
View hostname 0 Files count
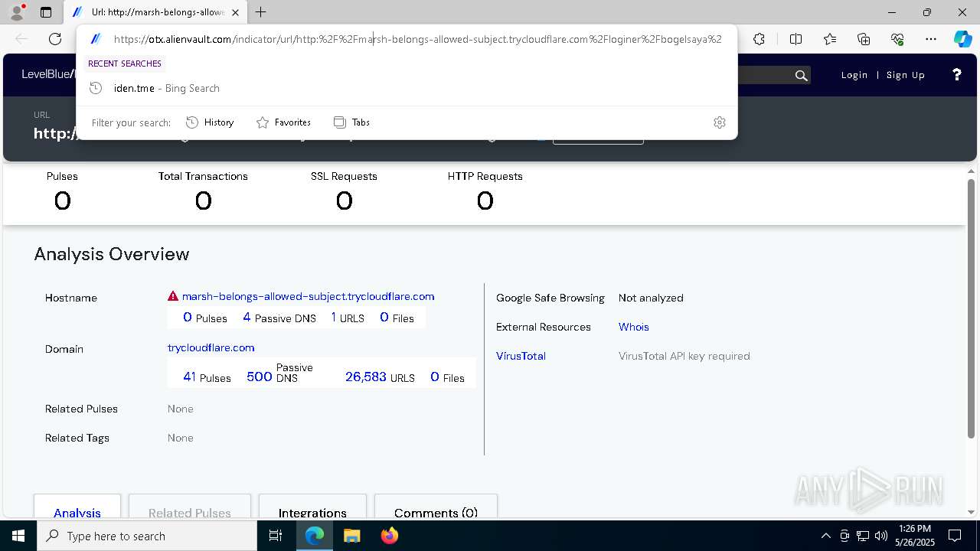397,318
